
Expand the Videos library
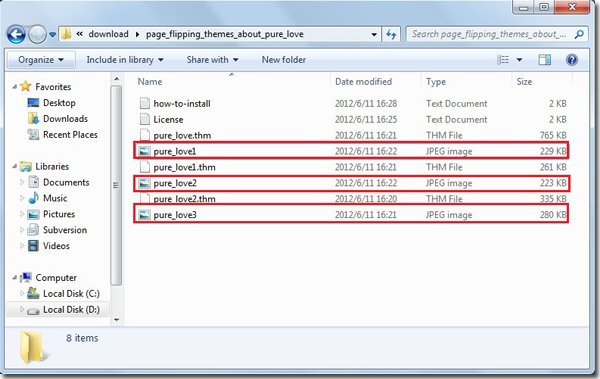[x=22, y=246]
